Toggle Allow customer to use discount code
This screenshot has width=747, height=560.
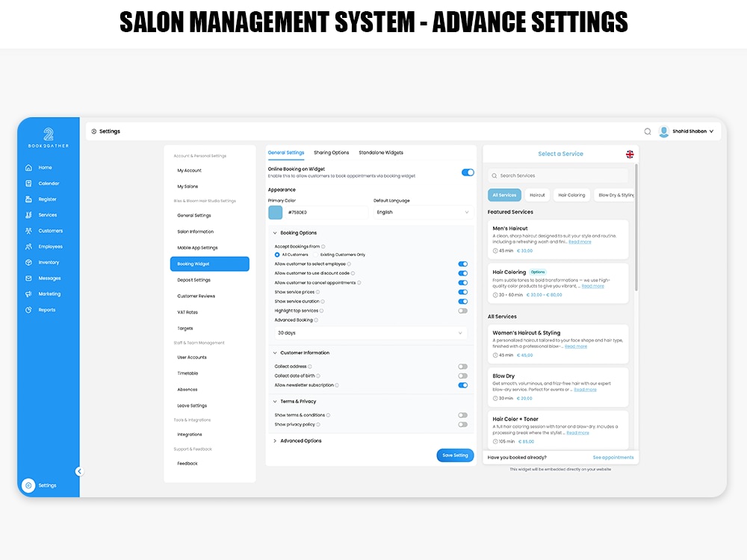463,273
